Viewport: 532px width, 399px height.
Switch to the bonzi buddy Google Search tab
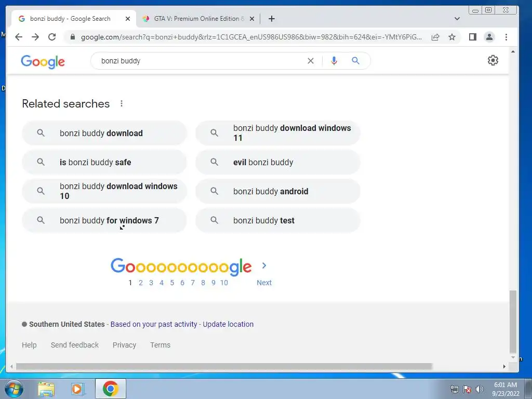click(x=70, y=19)
